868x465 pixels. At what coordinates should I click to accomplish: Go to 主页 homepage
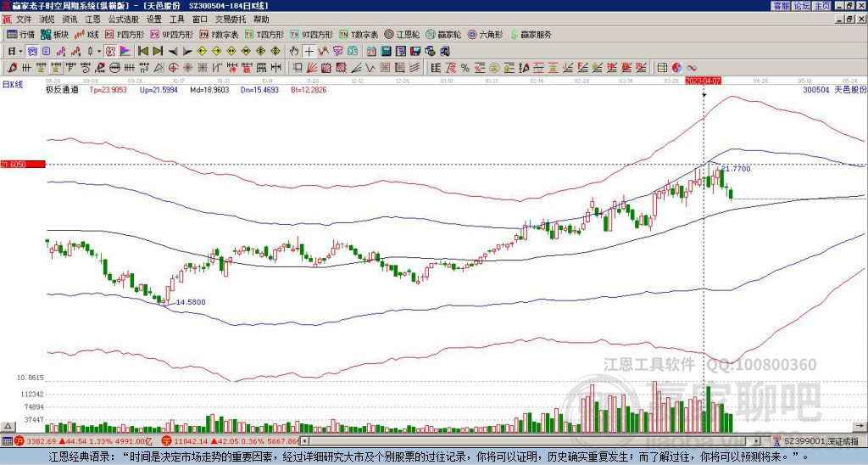click(x=822, y=6)
